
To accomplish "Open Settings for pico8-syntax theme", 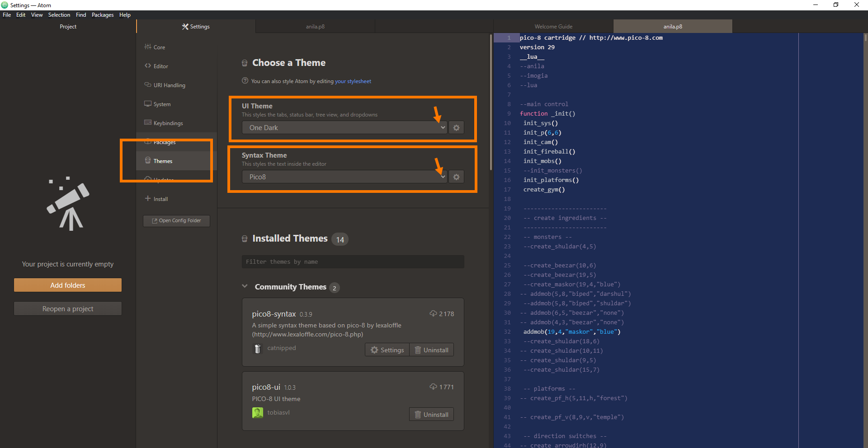I will [387, 350].
